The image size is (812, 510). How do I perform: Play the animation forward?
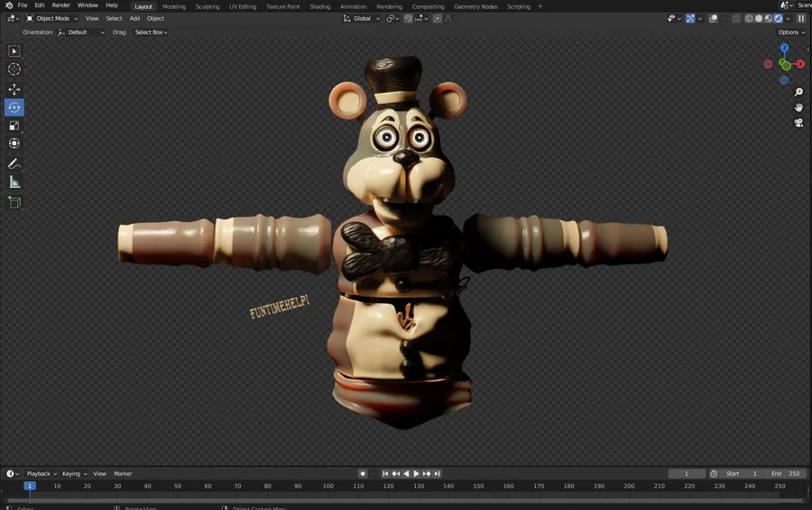click(416, 474)
